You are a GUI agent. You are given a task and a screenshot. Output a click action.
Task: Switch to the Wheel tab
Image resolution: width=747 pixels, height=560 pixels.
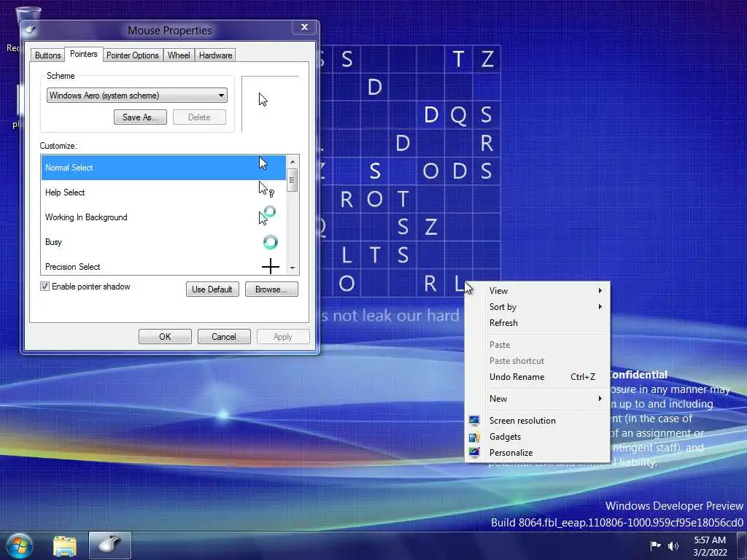tap(179, 55)
